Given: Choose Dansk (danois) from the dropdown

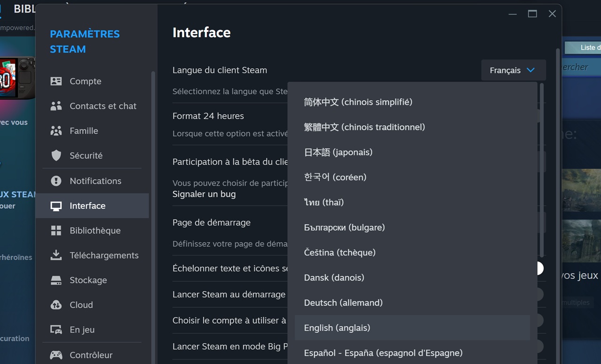Looking at the screenshot, I should [x=412, y=278].
